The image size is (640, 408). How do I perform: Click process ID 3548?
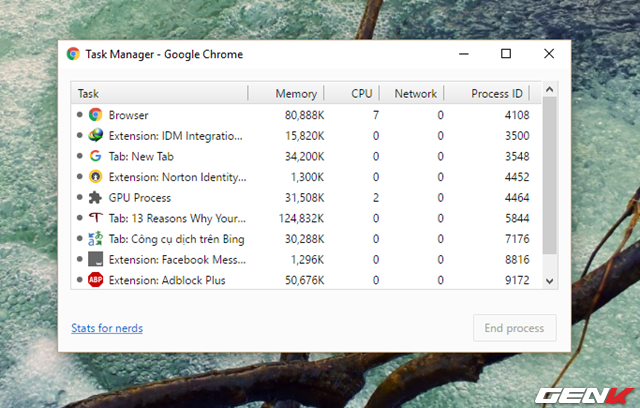coord(517,157)
